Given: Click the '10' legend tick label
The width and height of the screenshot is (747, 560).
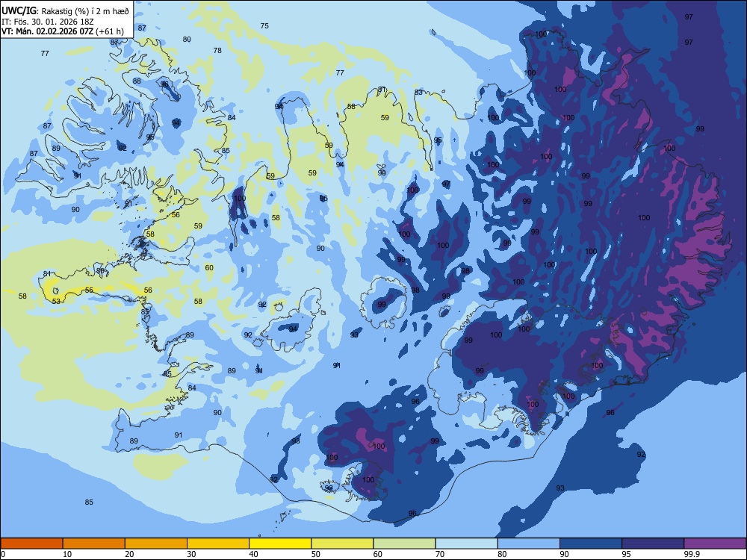Looking at the screenshot, I should point(67,554).
